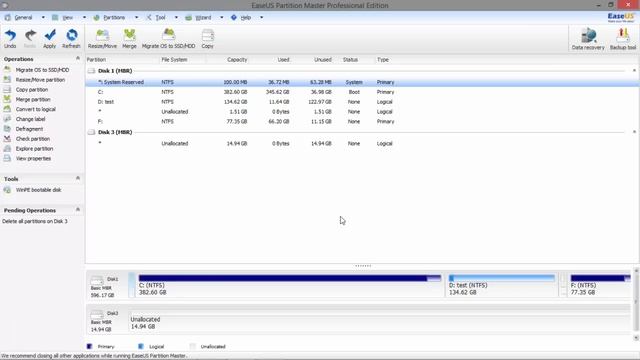Click the File System column header

point(174,60)
